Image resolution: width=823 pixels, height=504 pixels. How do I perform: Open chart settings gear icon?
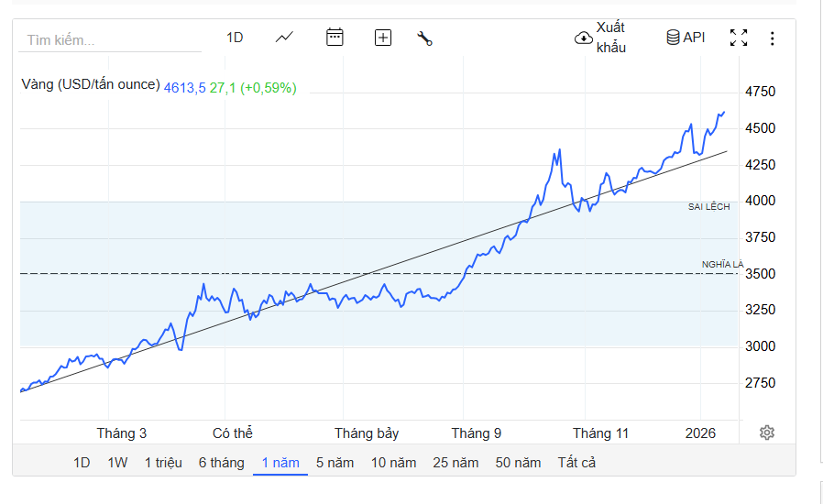coord(767,433)
